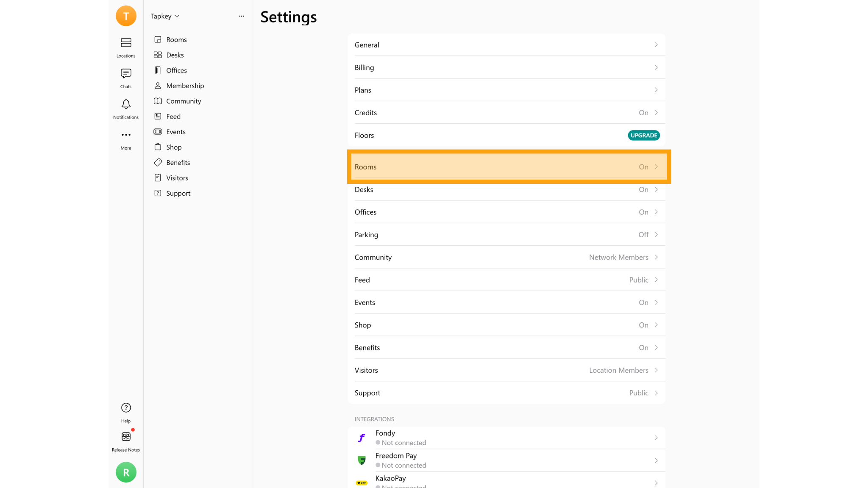This screenshot has width=868, height=488.
Task: Open Parking settings chevron
Action: [x=656, y=235]
